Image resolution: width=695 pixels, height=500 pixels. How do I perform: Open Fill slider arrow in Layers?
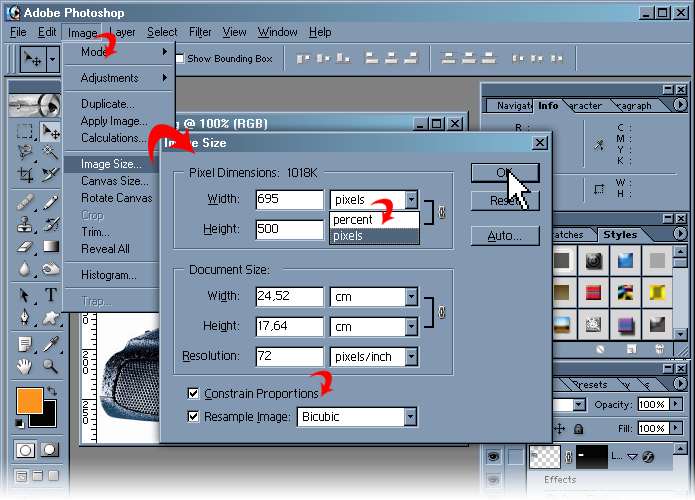pyautogui.click(x=676, y=428)
